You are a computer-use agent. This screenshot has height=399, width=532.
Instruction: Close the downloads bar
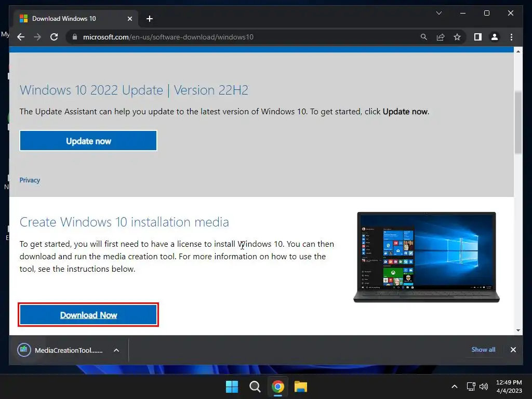click(513, 350)
